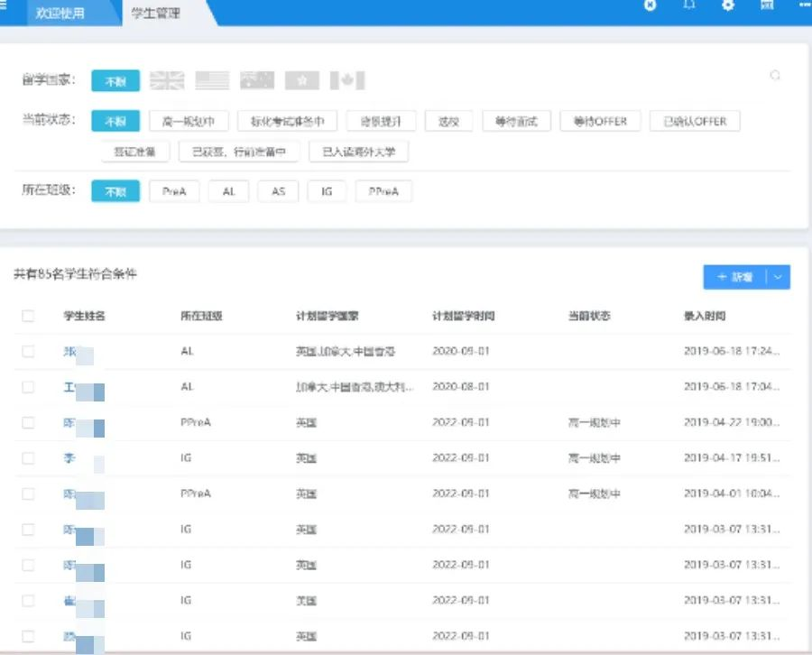Open the hamburger menu at top left

pos(4,7)
